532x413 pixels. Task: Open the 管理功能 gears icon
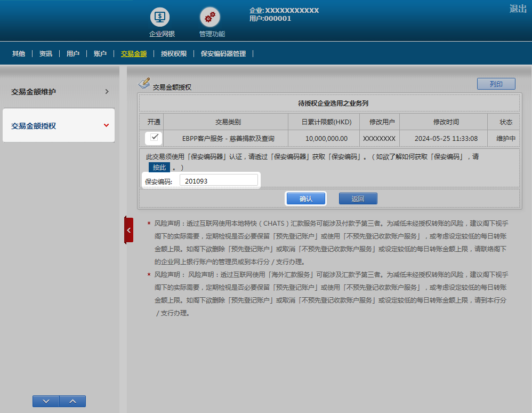pos(210,17)
